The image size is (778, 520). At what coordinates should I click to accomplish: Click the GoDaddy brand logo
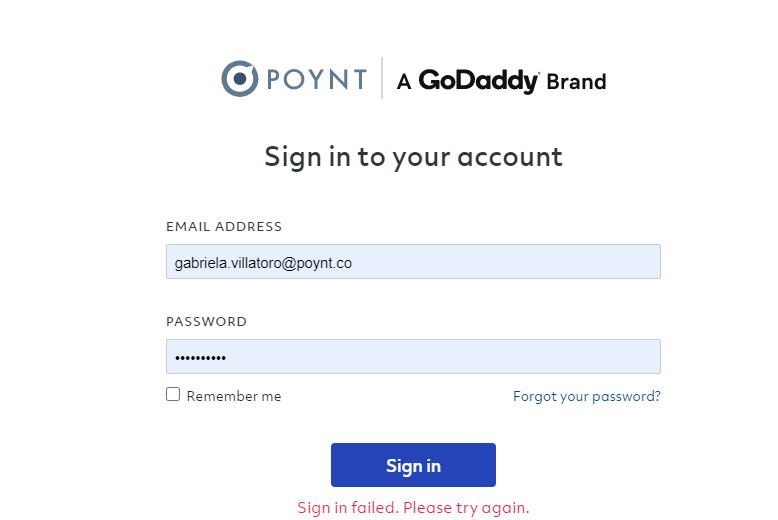pyautogui.click(x=479, y=81)
